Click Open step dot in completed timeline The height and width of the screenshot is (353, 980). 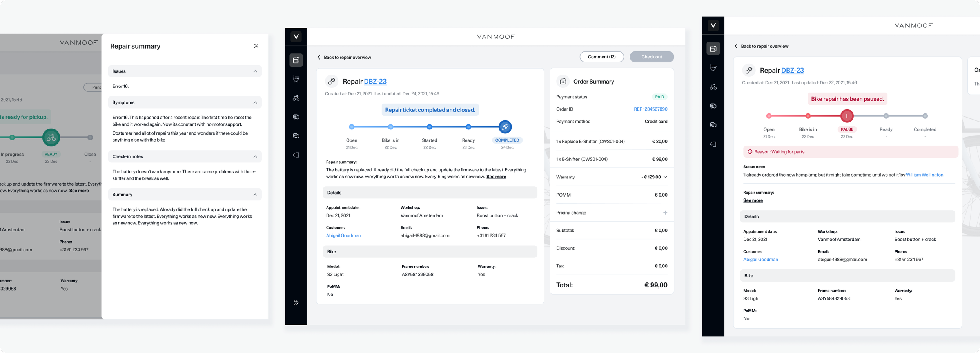(352, 127)
